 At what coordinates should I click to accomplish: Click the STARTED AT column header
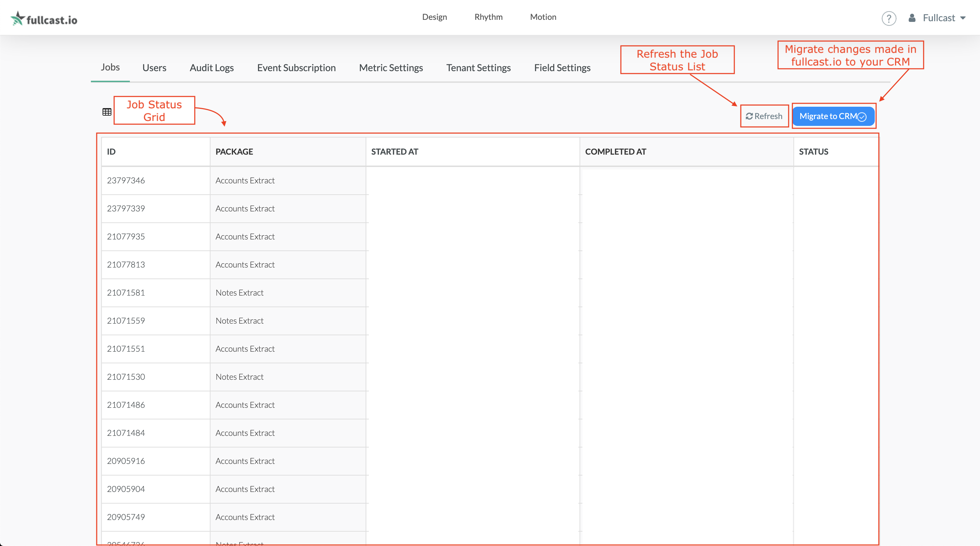[x=395, y=152]
